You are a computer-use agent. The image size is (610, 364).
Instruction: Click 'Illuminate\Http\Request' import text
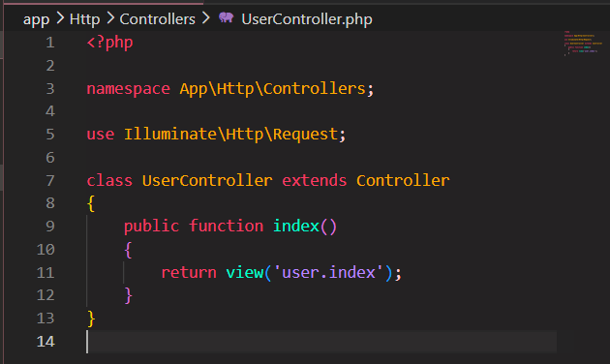(x=230, y=135)
